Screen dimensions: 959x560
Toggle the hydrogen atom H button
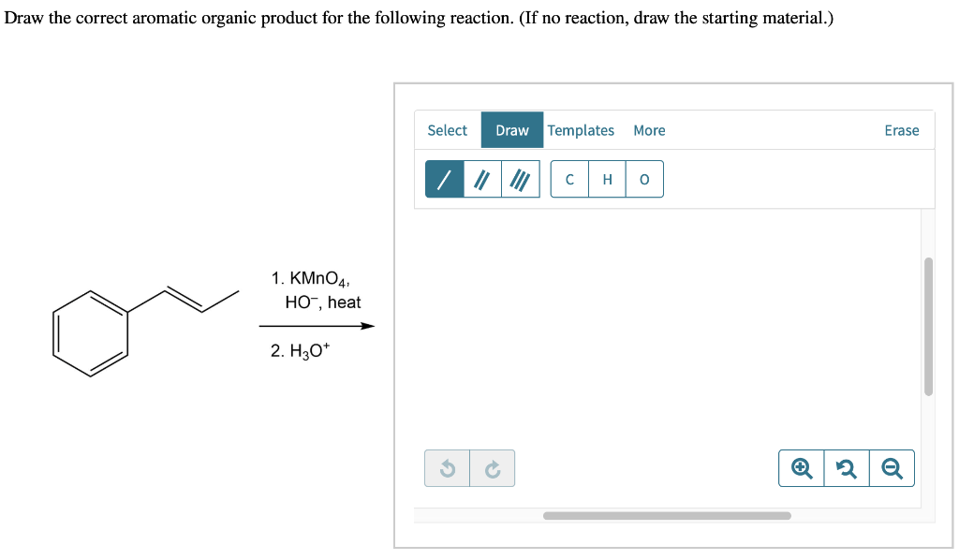tap(606, 178)
